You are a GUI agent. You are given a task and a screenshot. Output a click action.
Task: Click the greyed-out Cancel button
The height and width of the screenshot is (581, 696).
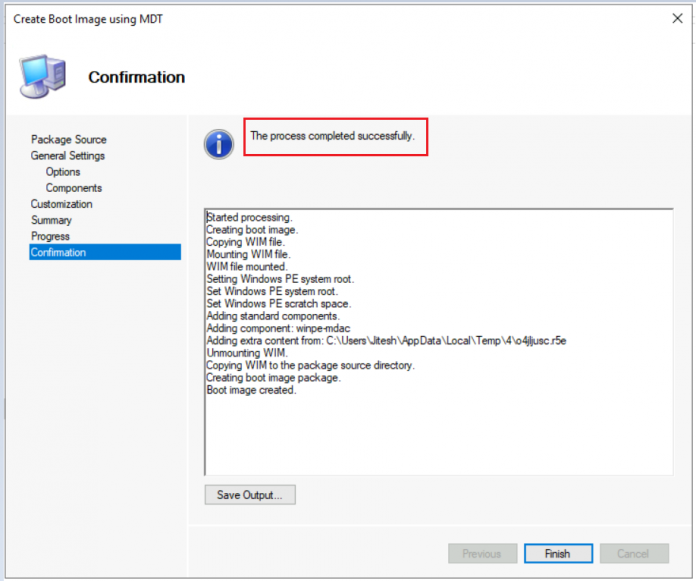pos(632,554)
